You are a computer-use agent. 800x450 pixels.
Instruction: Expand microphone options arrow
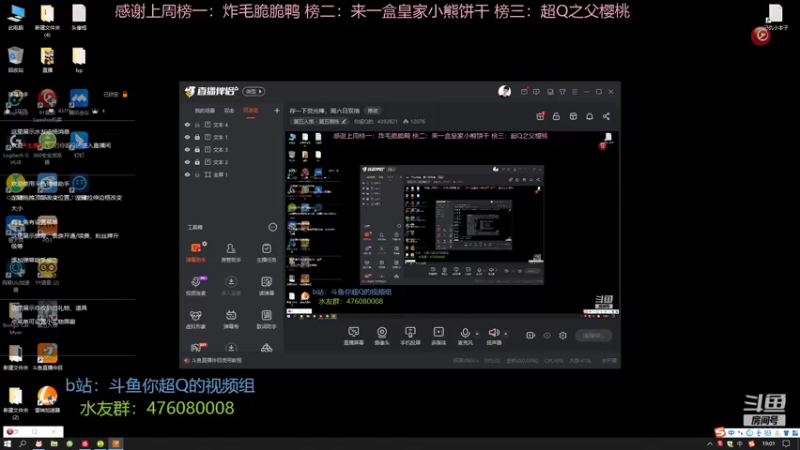(x=477, y=334)
